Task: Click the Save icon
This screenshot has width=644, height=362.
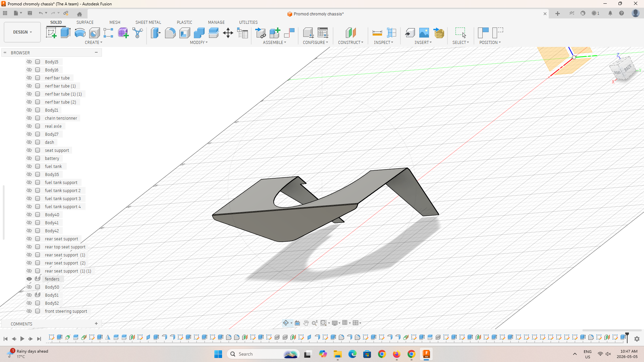Action: (x=30, y=13)
